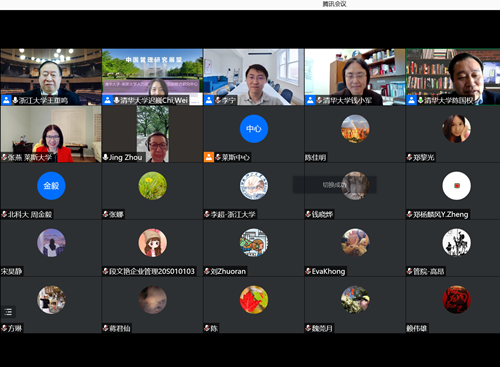Click muted mic icon beside 郑黎光
This screenshot has width=500, height=367.
point(409,157)
